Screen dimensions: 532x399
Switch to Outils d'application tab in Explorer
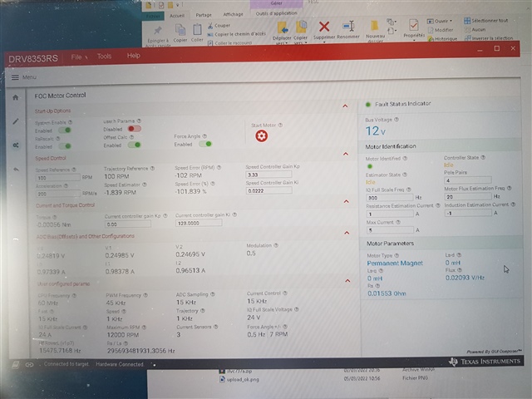[276, 13]
